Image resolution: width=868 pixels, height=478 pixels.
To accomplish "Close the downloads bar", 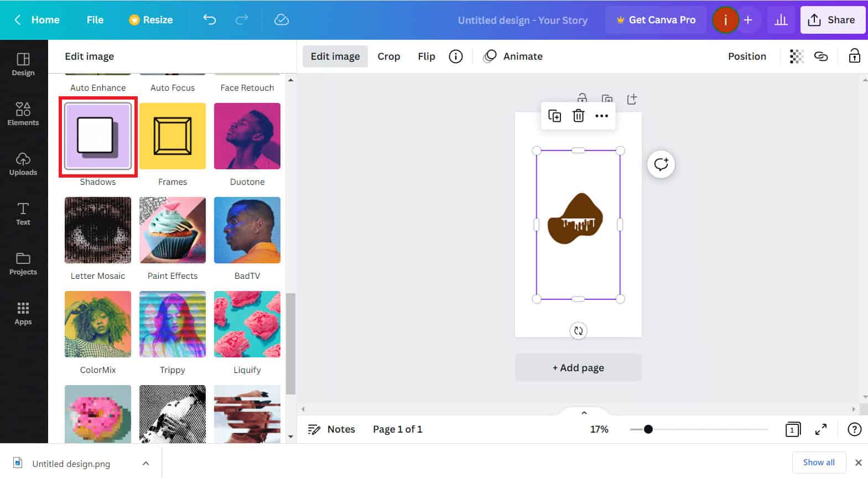I will pyautogui.click(x=859, y=463).
